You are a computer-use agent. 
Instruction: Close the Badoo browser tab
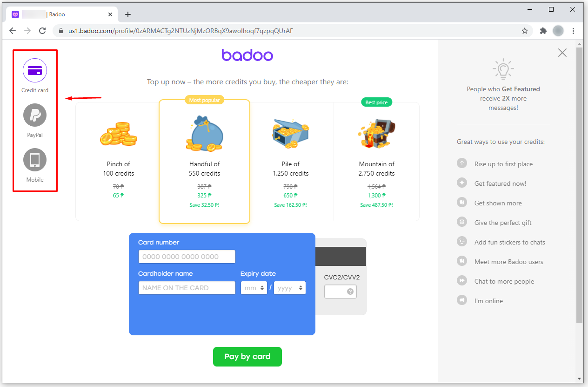point(110,14)
